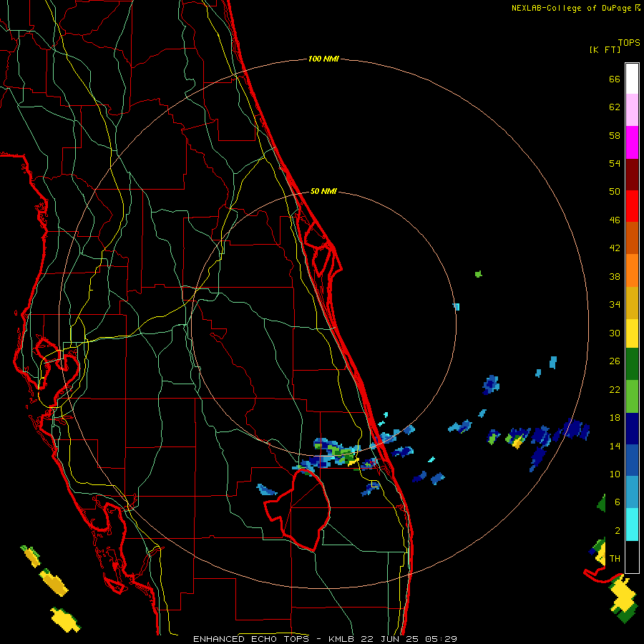This screenshot has height=644, width=644.
Task: Click the 42 value on the legend
Action: point(615,248)
